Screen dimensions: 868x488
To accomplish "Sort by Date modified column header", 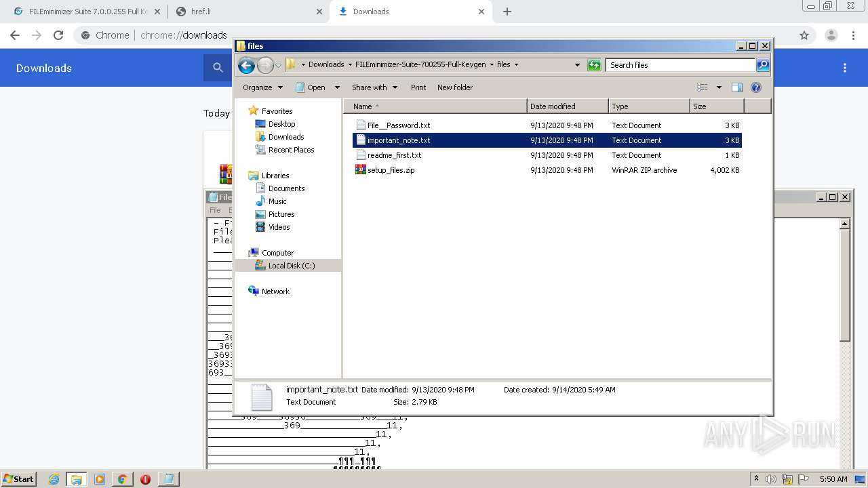I will tap(568, 106).
